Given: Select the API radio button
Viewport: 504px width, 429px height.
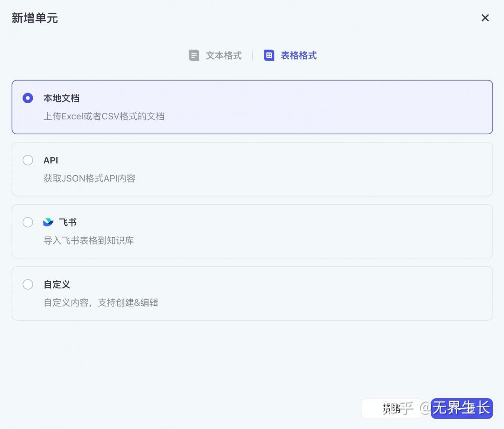Looking at the screenshot, I should coord(28,160).
